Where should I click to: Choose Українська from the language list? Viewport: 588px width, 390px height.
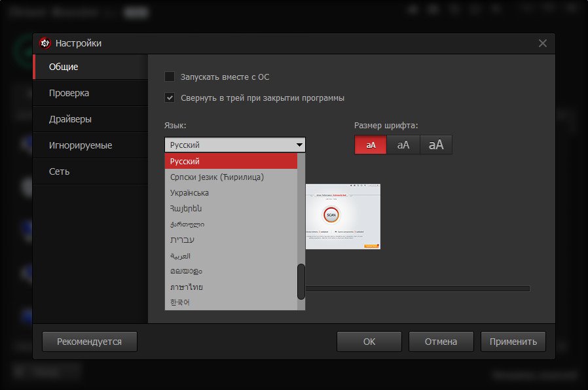pos(189,192)
